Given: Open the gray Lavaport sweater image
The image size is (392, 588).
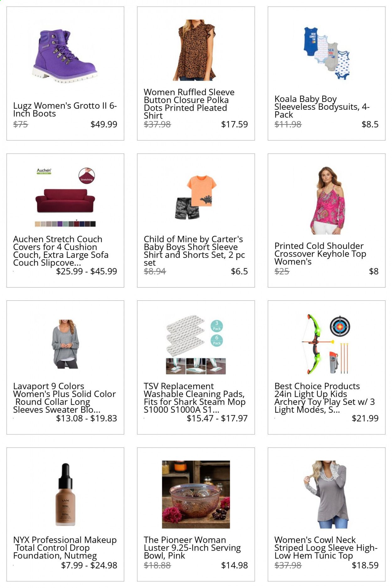Looking at the screenshot, I should [x=65, y=344].
